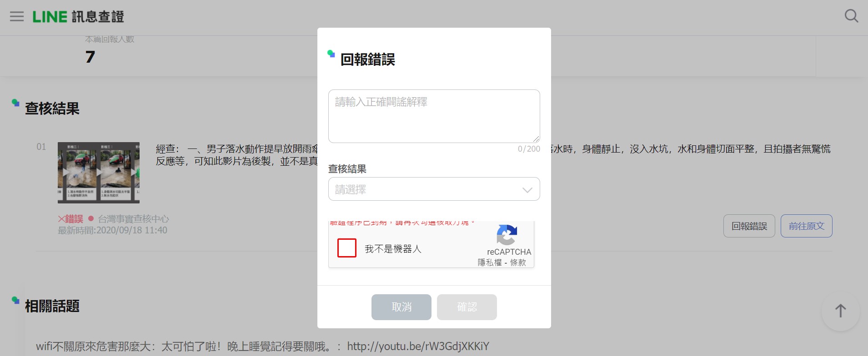Click the reCAPTCHA logo icon
The height and width of the screenshot is (356, 868).
pos(507,235)
